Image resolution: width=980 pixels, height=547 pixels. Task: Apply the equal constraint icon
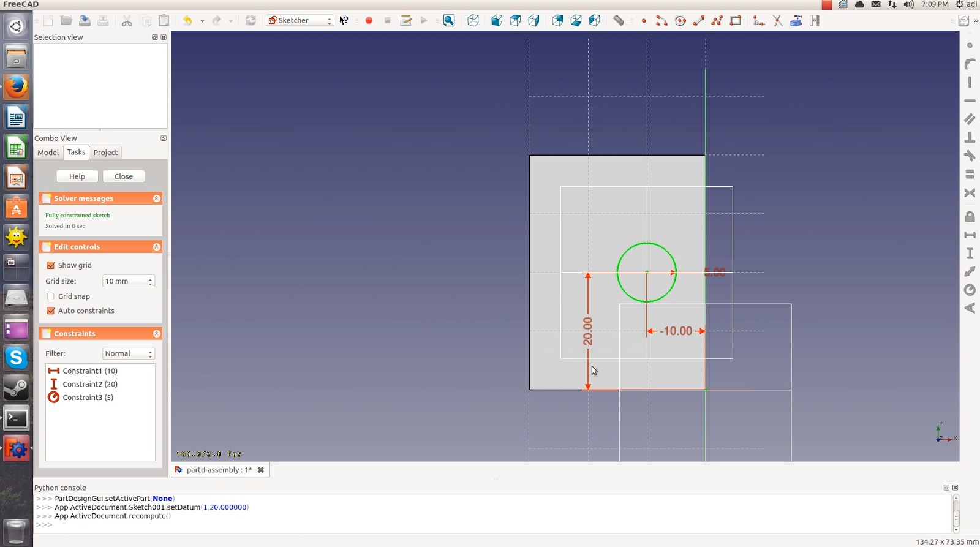tap(970, 174)
